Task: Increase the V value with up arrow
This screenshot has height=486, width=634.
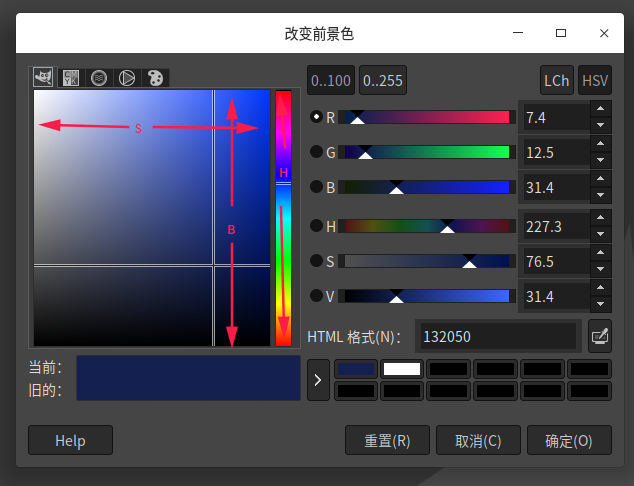Action: [600, 287]
